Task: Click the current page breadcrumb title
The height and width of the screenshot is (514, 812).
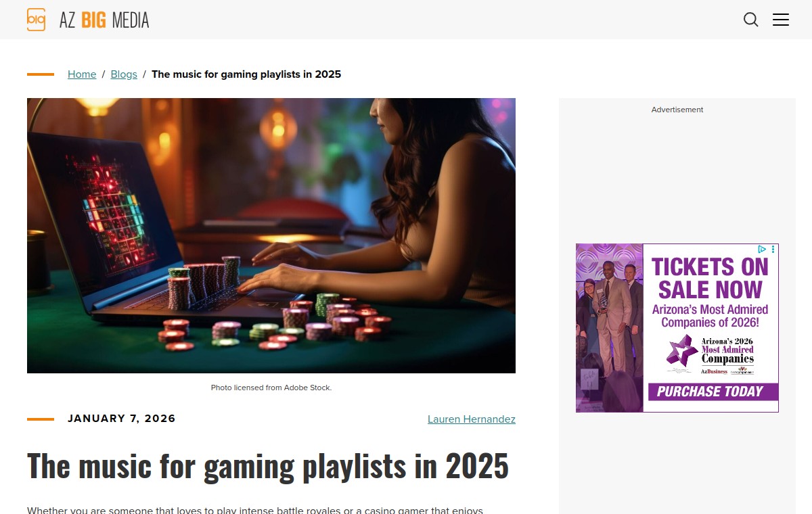Action: click(x=246, y=74)
